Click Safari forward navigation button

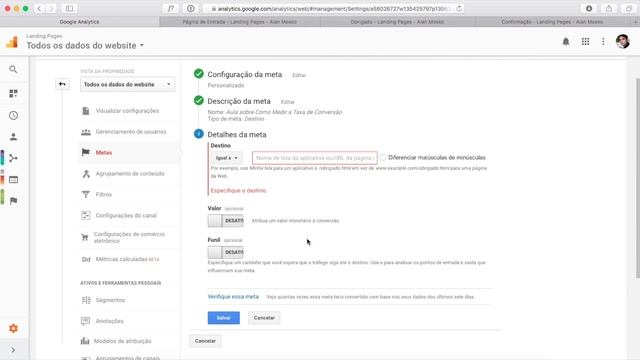51,9
